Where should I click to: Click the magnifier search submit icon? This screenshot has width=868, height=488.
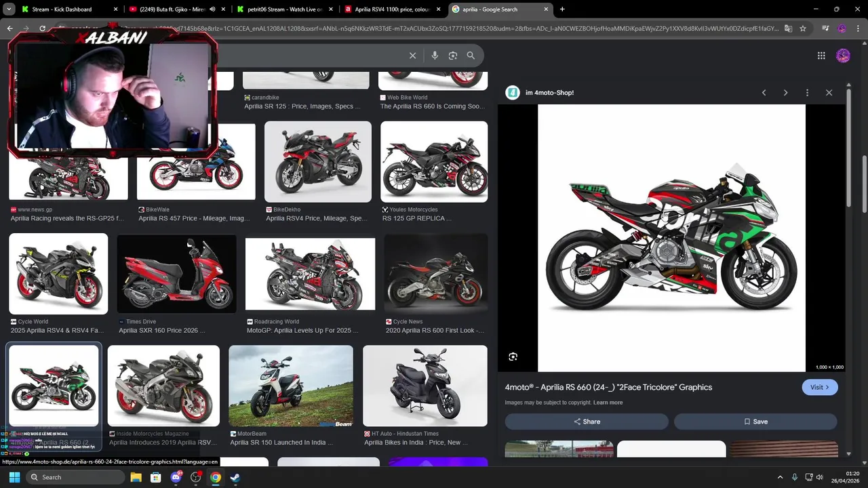(x=471, y=56)
